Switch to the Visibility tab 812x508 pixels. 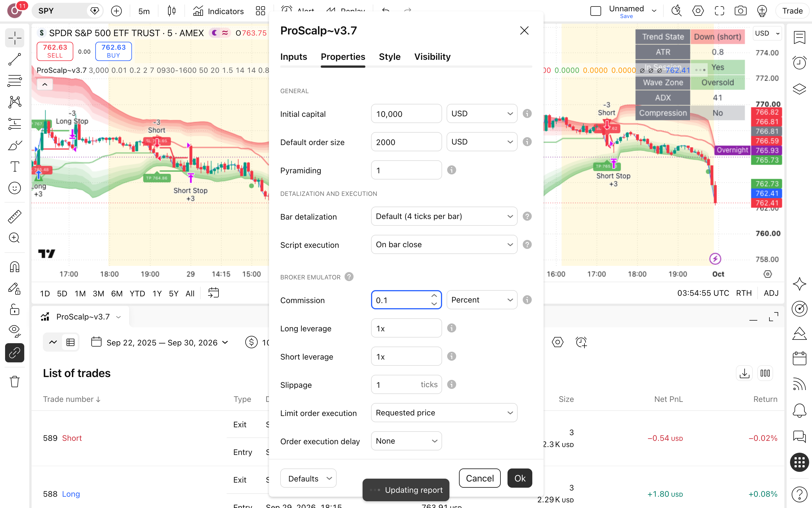[x=432, y=56]
